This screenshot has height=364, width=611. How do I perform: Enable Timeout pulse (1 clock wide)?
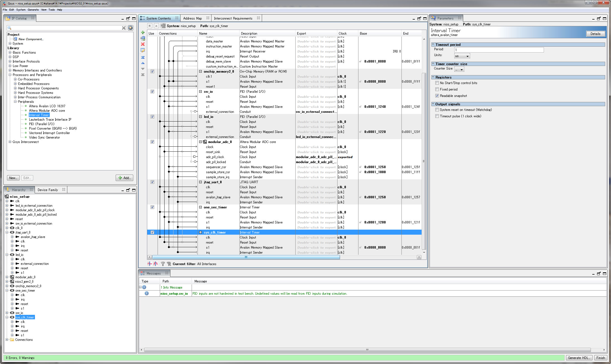(437, 116)
